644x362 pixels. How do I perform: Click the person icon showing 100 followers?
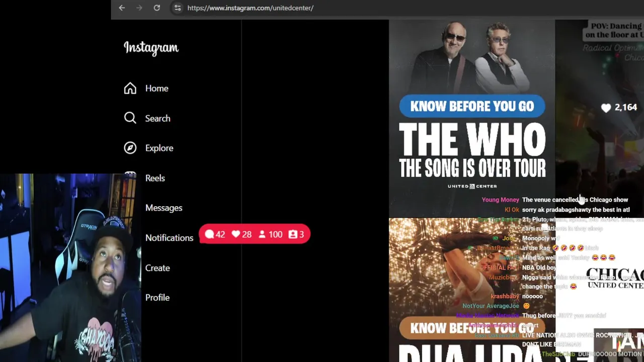coord(262,234)
